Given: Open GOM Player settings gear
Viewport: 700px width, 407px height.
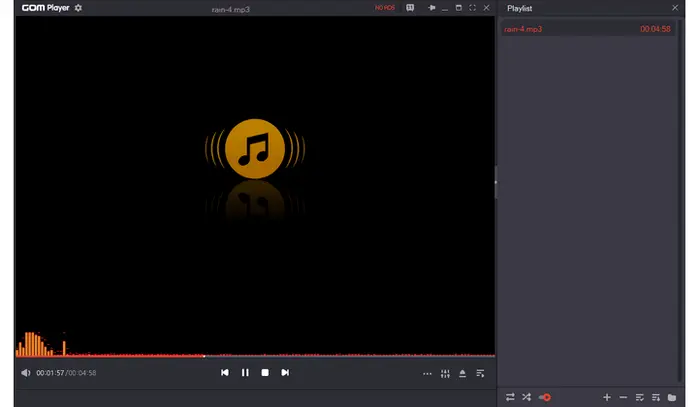Looking at the screenshot, I should 79,8.
